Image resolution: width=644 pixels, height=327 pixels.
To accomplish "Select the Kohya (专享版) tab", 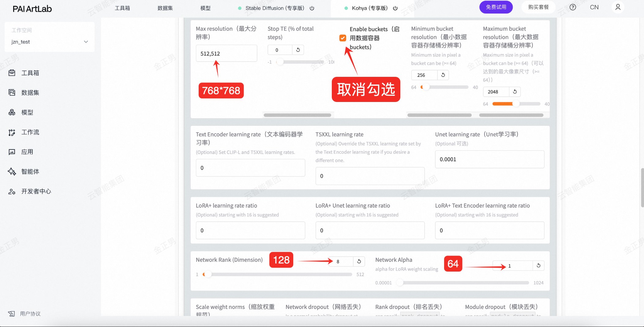I will coord(369,8).
